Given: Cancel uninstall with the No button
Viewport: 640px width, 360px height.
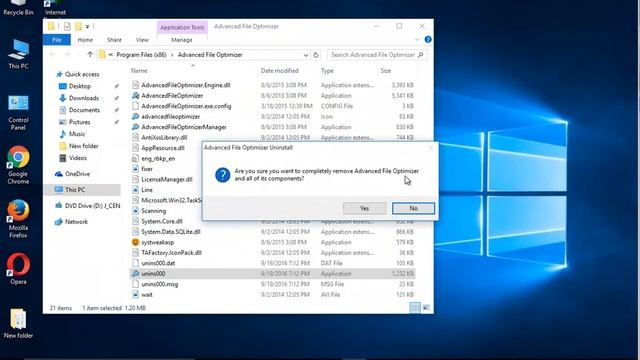Looking at the screenshot, I should click(413, 208).
